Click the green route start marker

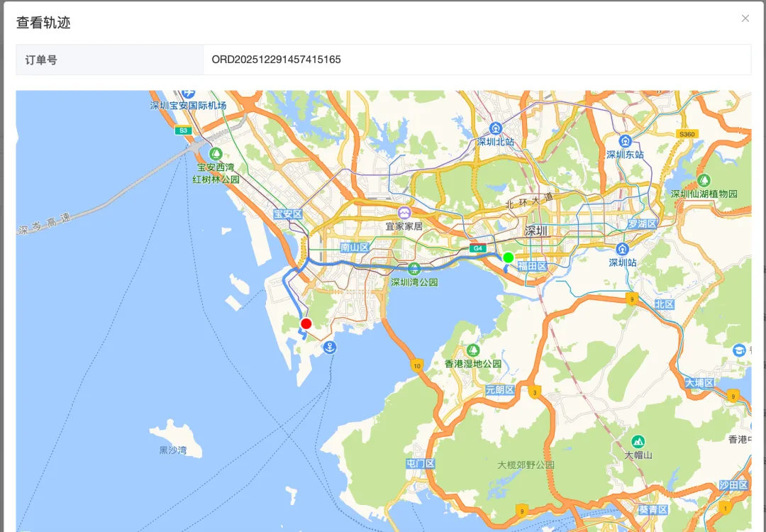click(x=508, y=257)
